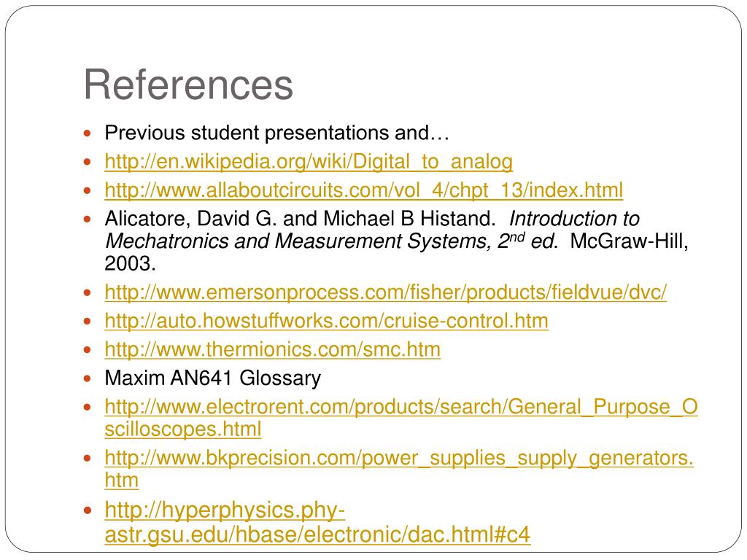Click the 'McGraw-Hill' publisher text
This screenshot has width=747, height=560.
(x=629, y=241)
